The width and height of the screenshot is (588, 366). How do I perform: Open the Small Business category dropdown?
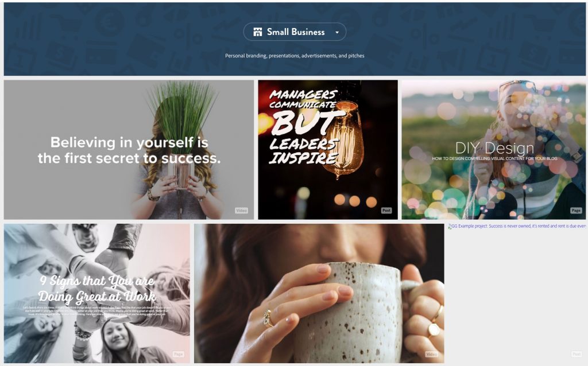(295, 32)
